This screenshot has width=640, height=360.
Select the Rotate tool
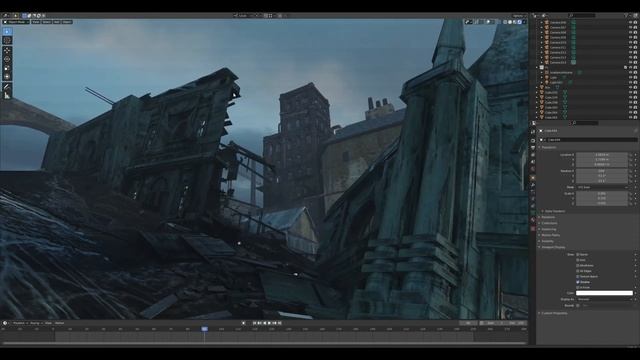[7, 59]
